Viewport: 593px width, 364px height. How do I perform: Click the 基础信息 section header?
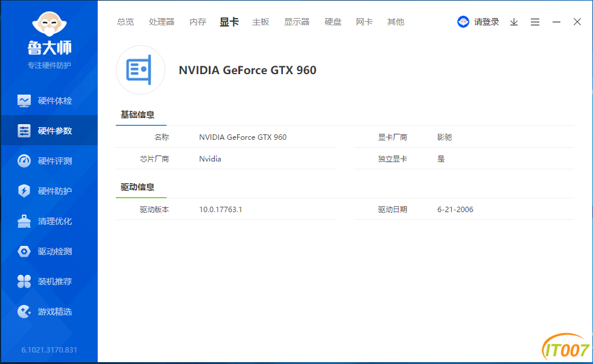(x=138, y=115)
